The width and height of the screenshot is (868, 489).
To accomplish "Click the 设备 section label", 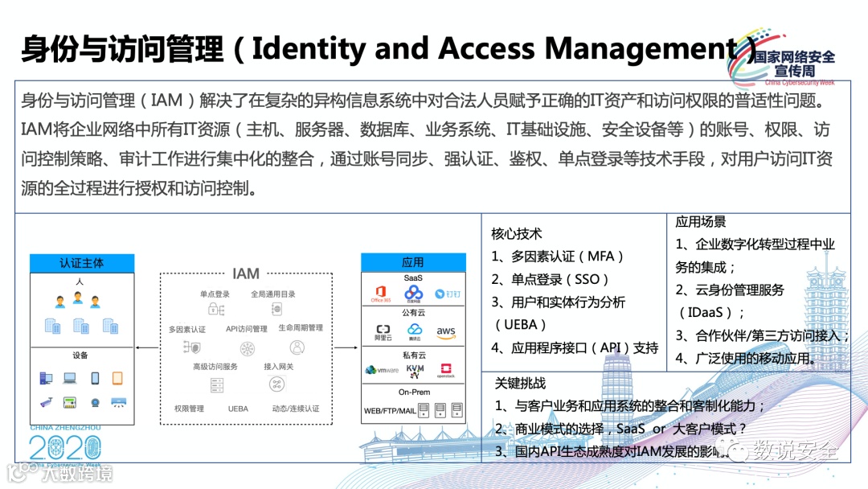I will (80, 355).
